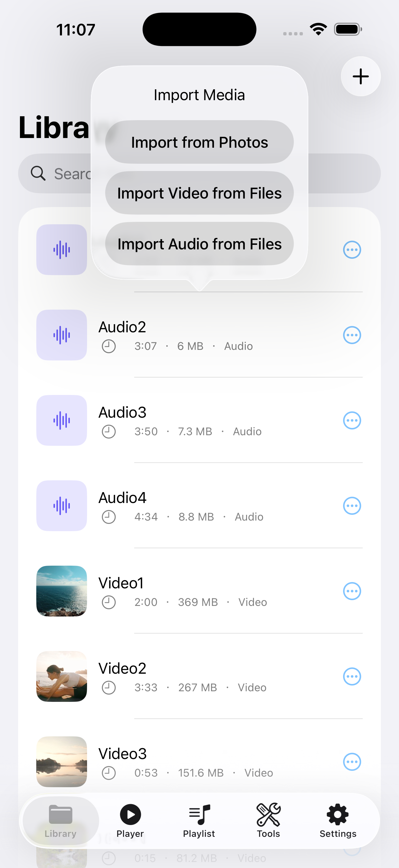Choose Import Video from Files
Image resolution: width=399 pixels, height=868 pixels.
coord(199,193)
